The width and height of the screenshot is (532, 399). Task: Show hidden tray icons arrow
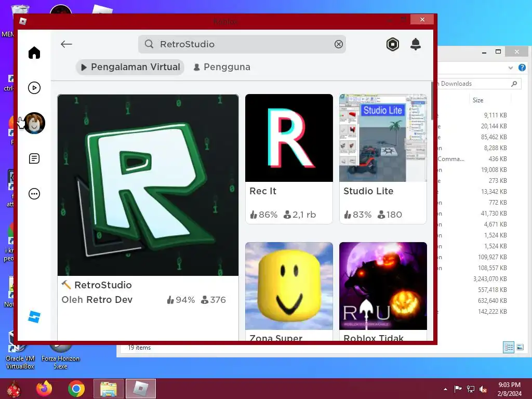pos(445,389)
